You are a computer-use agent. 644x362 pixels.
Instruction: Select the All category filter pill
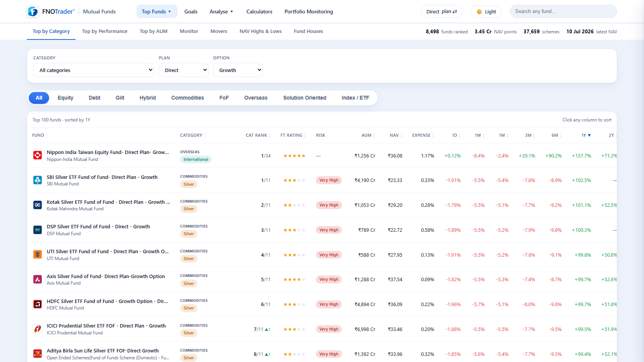(x=39, y=98)
